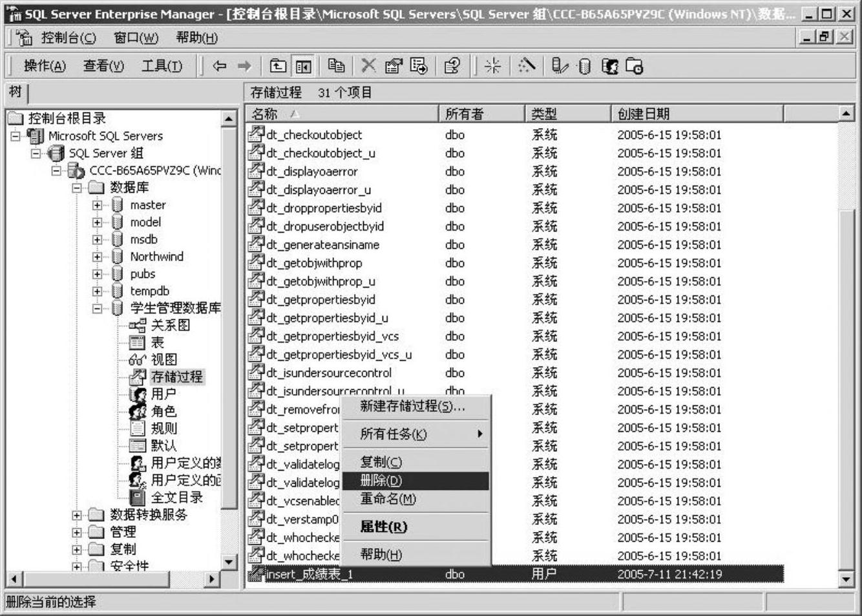Open the 控制台(C) menu
The width and height of the screenshot is (862, 616).
68,38
